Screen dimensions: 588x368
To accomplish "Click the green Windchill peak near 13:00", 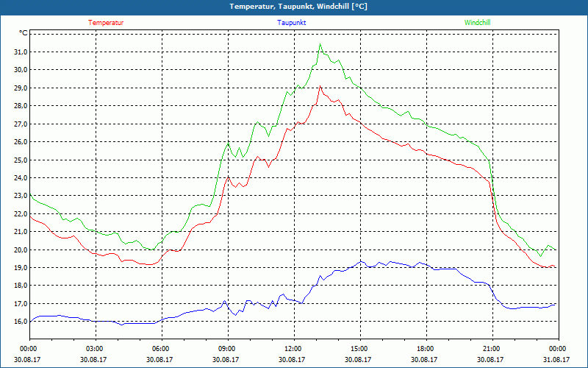I will point(320,44).
